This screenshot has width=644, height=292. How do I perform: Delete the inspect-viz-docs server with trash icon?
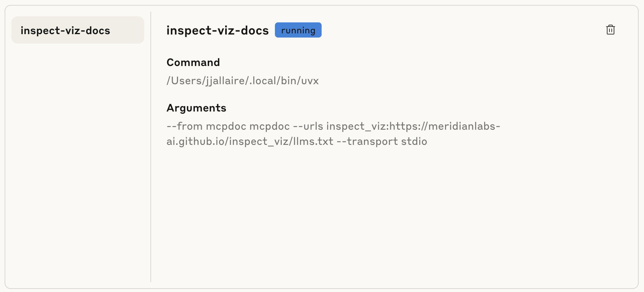coord(610,30)
